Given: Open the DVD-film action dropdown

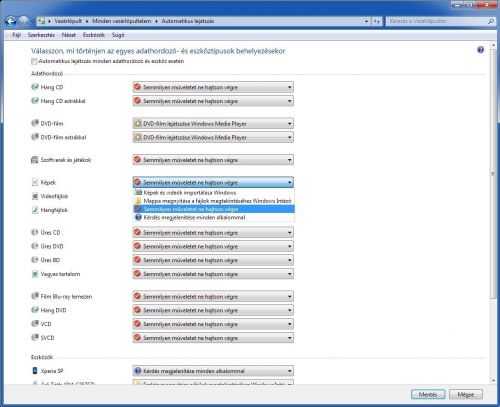Looking at the screenshot, I should [x=213, y=124].
